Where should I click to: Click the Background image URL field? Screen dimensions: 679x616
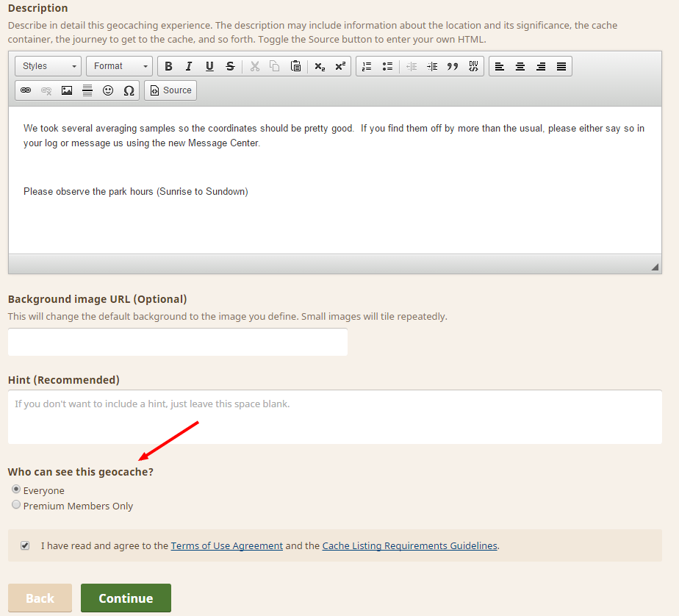(178, 343)
